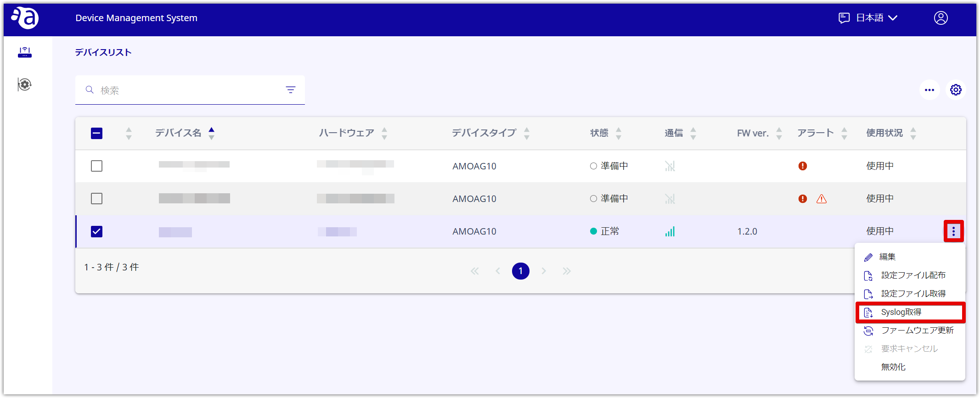
Task: Open the user account icon
Action: pos(941,18)
